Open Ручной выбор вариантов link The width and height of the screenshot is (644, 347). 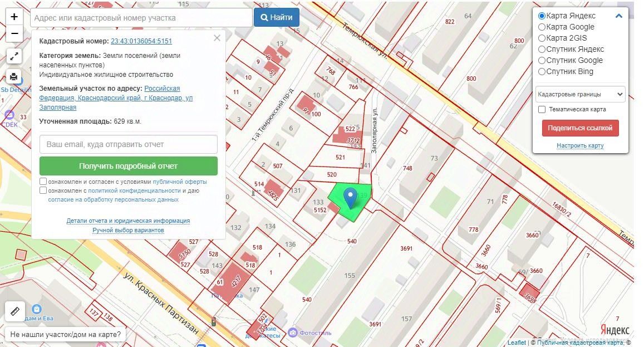click(x=128, y=230)
